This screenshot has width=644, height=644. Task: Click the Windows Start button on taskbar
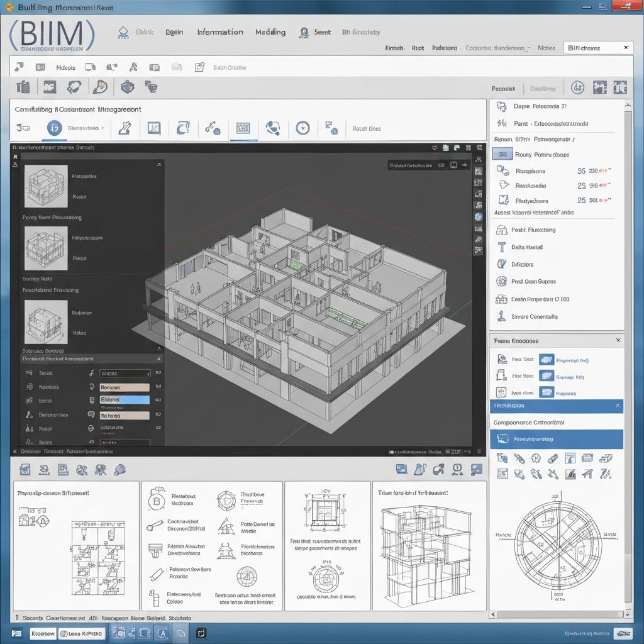pos(17,633)
